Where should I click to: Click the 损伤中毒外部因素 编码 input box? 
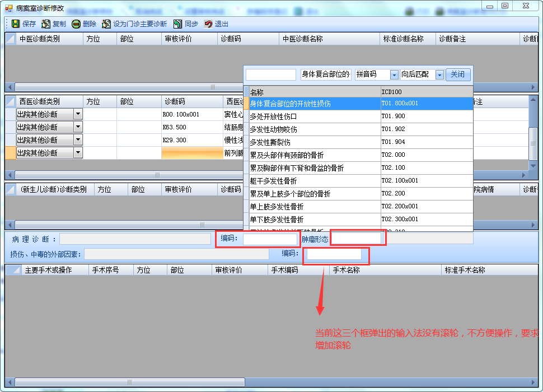[x=334, y=254]
